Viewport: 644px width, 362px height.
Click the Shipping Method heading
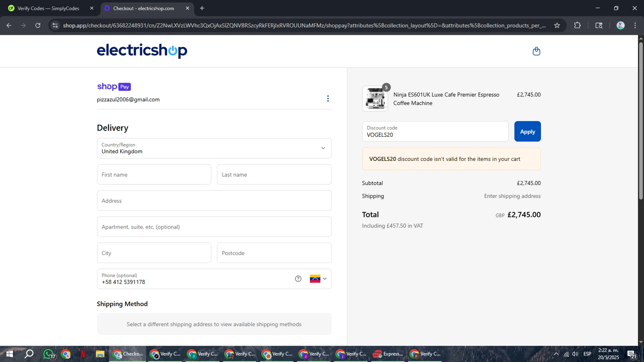[x=122, y=304]
